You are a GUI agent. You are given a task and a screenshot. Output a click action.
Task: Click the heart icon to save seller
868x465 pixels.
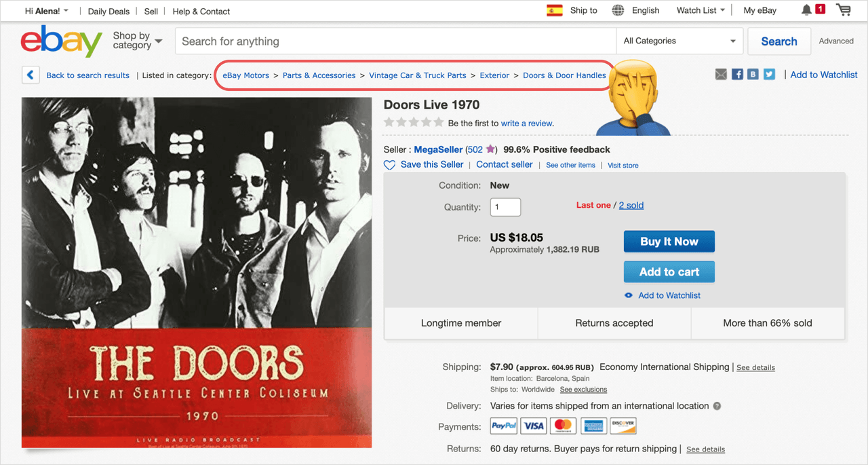click(x=389, y=165)
